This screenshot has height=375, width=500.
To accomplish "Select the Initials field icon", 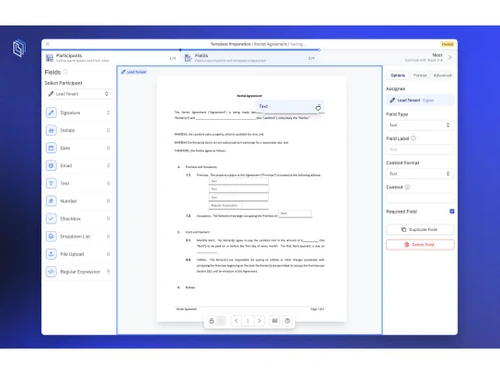I will pos(51,130).
